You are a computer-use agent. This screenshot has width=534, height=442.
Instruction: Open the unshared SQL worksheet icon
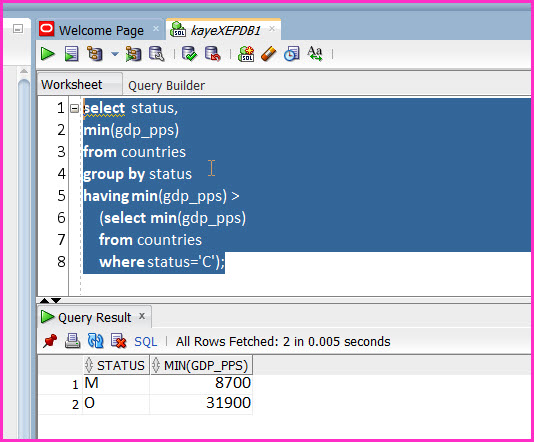(x=246, y=54)
